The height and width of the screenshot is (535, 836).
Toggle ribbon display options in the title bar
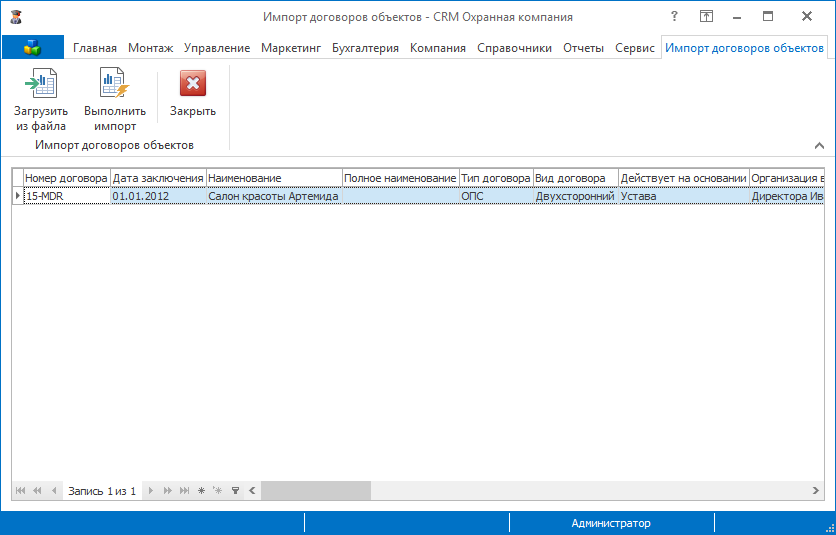point(706,17)
